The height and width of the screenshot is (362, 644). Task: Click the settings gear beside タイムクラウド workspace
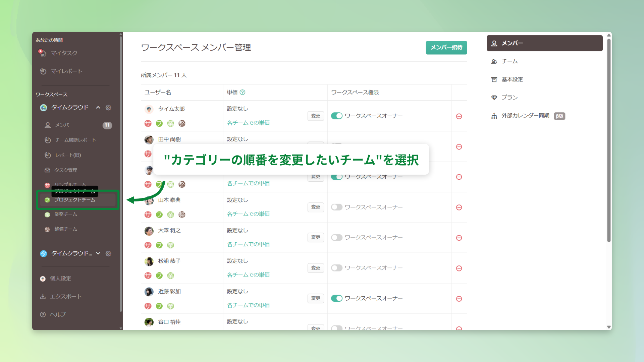(x=108, y=108)
